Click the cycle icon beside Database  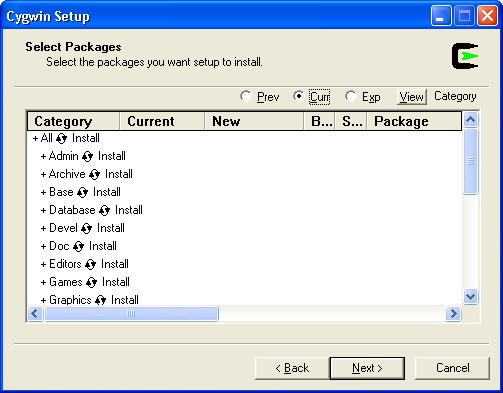click(x=104, y=210)
